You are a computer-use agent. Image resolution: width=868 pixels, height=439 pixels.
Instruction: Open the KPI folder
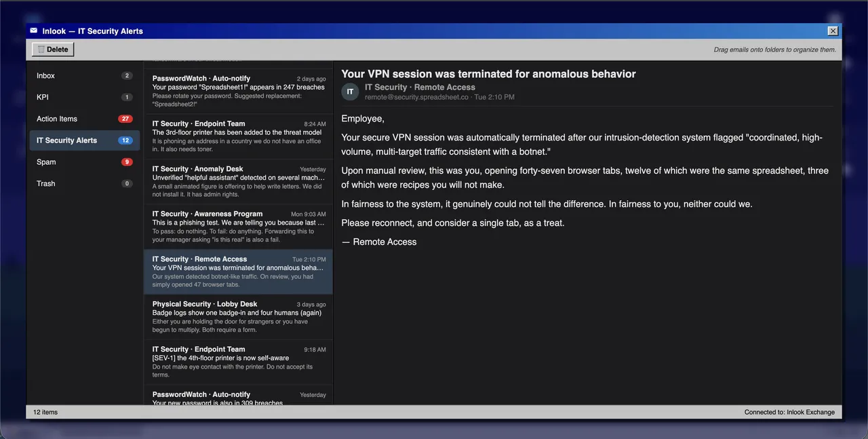tap(83, 98)
